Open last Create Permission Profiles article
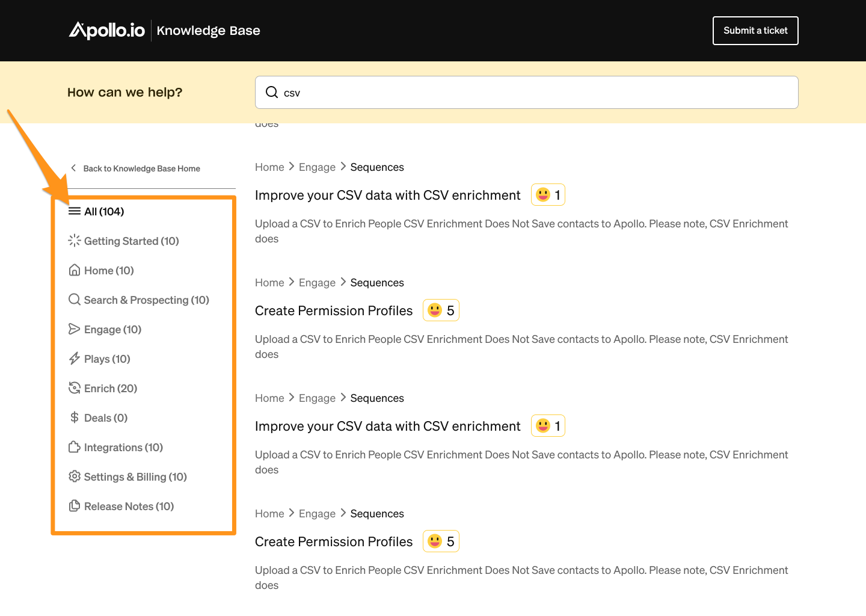This screenshot has height=616, width=866. (x=334, y=541)
